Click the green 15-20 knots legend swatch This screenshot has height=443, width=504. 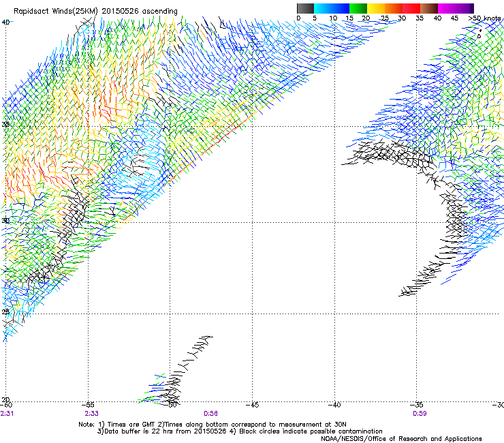click(358, 8)
